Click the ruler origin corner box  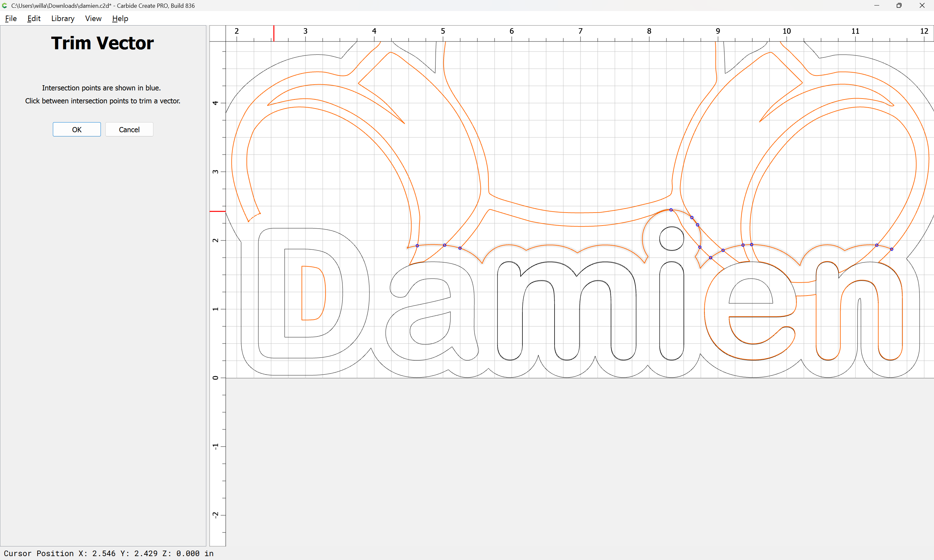[x=218, y=33]
